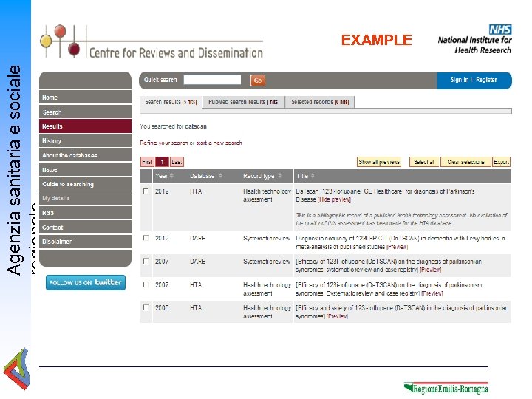The width and height of the screenshot is (532, 399).
Task: Tick the checkbox for 2007 HTA record
Action: (146, 284)
